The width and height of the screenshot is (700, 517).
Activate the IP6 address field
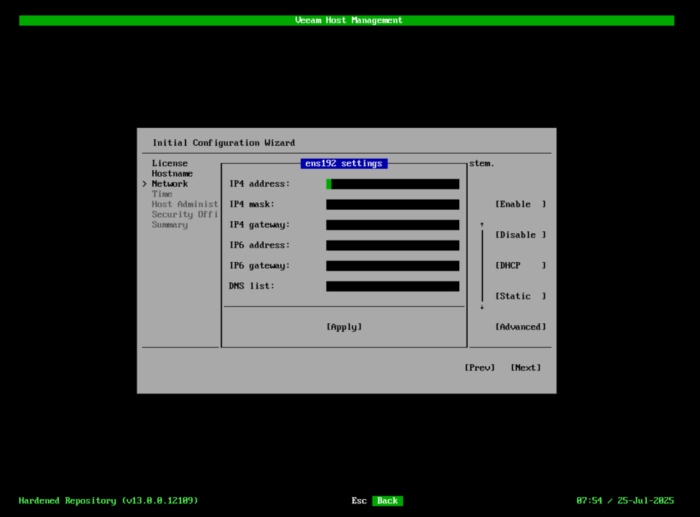pos(392,245)
